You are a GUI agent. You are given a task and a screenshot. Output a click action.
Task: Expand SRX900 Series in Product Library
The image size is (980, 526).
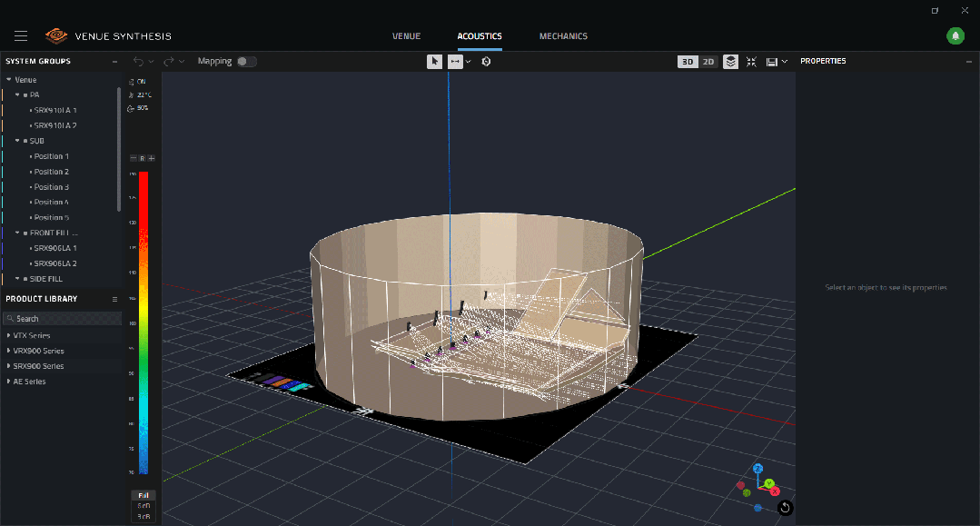(8, 366)
